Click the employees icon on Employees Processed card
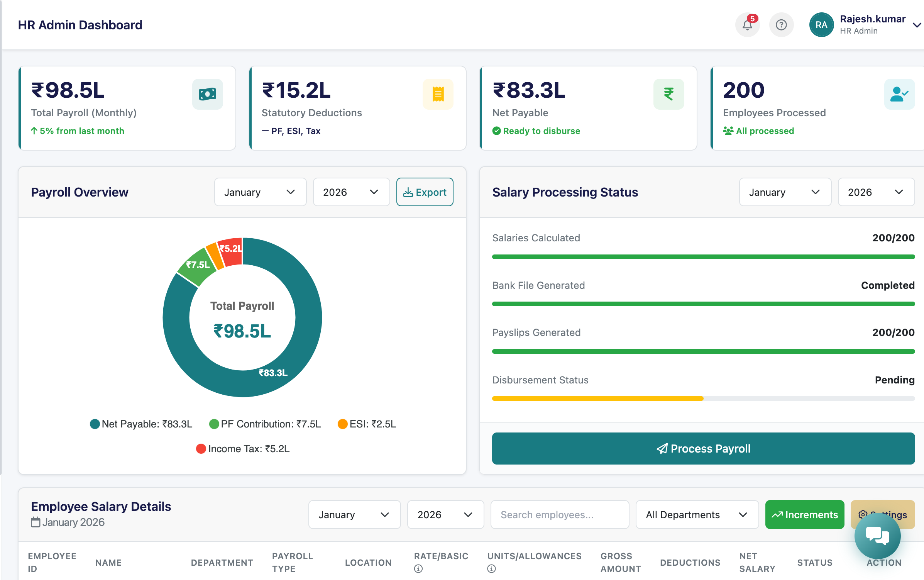924x580 pixels. tap(899, 94)
